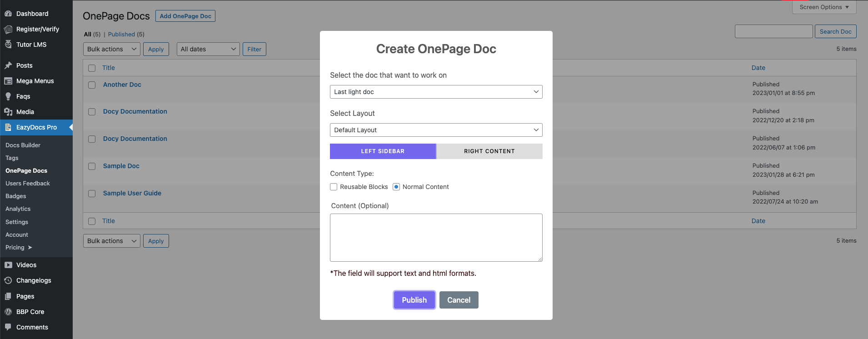Sort by the Date column header

[x=758, y=68]
